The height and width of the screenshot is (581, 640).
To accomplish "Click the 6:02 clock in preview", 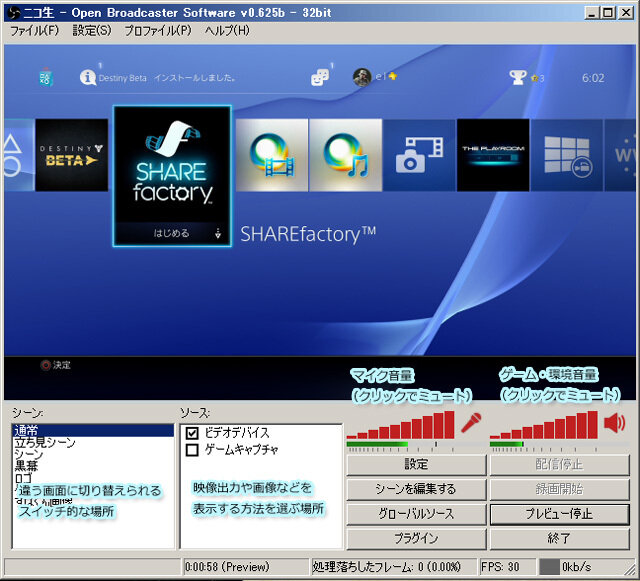I will [x=593, y=78].
